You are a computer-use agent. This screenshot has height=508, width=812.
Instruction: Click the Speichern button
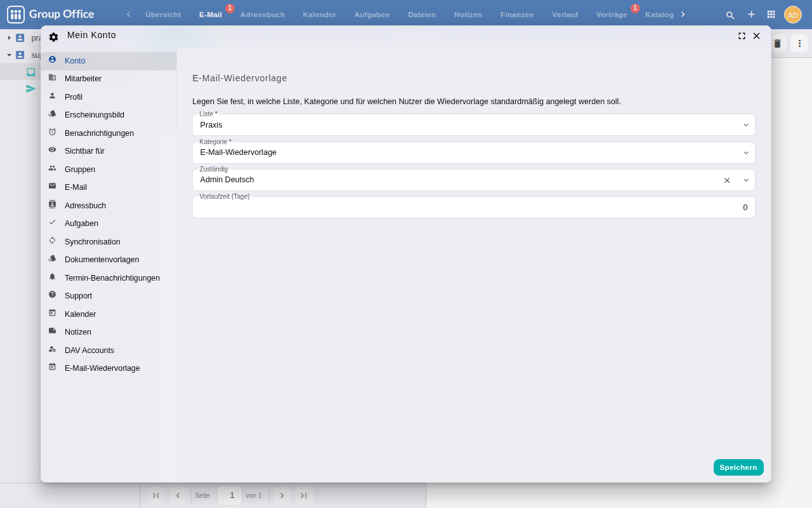738,467
